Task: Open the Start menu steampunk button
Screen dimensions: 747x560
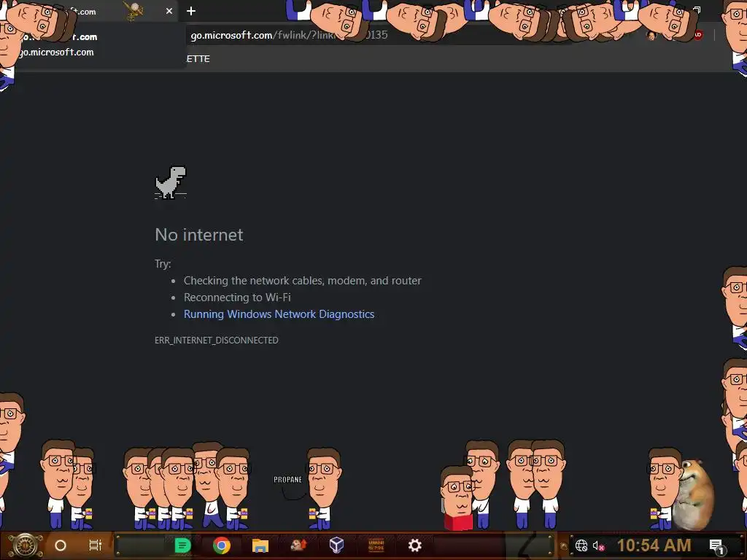Action: (x=26, y=545)
